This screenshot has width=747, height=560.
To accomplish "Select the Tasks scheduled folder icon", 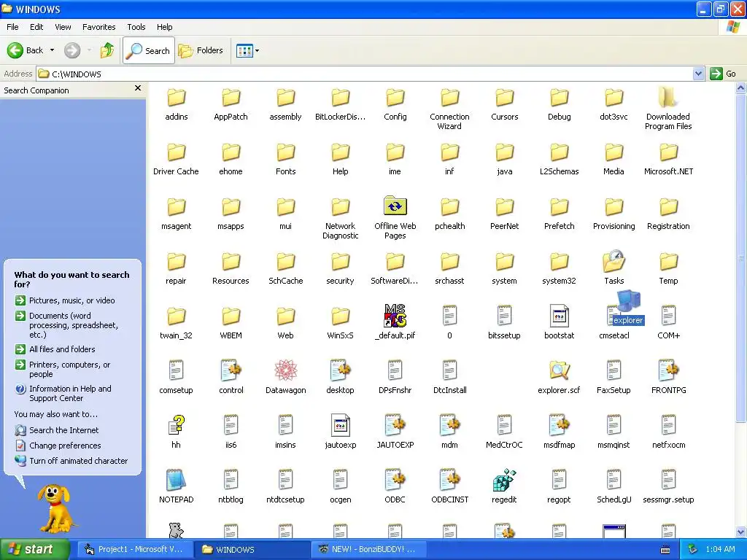I will 614,261.
